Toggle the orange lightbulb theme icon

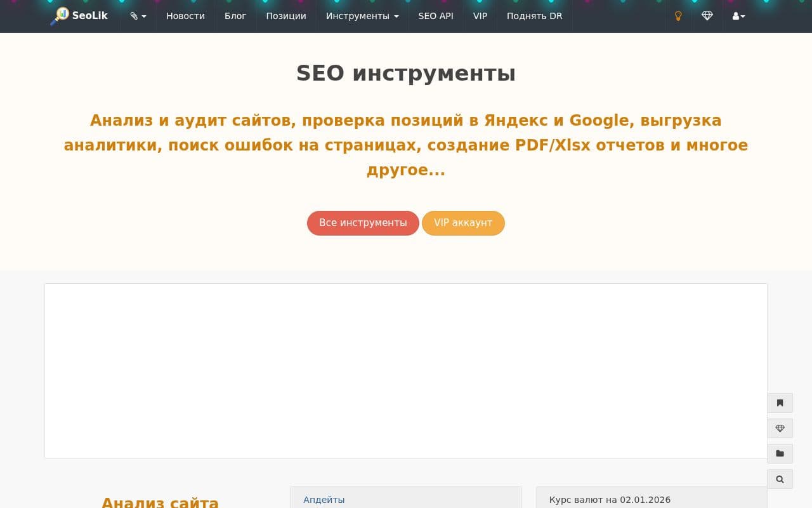pos(678,16)
